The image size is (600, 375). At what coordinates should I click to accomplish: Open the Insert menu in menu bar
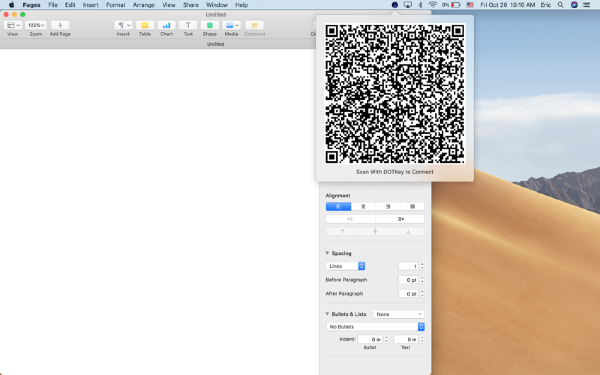coord(91,5)
